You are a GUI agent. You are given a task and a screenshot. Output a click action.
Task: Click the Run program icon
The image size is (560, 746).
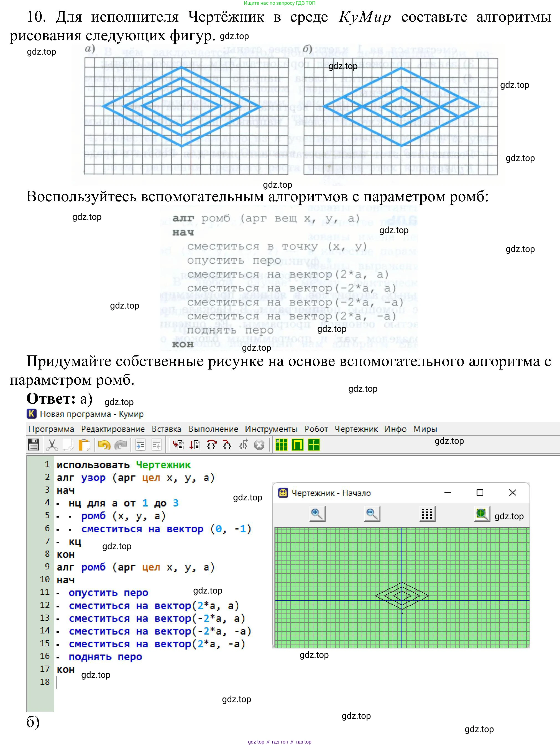(178, 445)
